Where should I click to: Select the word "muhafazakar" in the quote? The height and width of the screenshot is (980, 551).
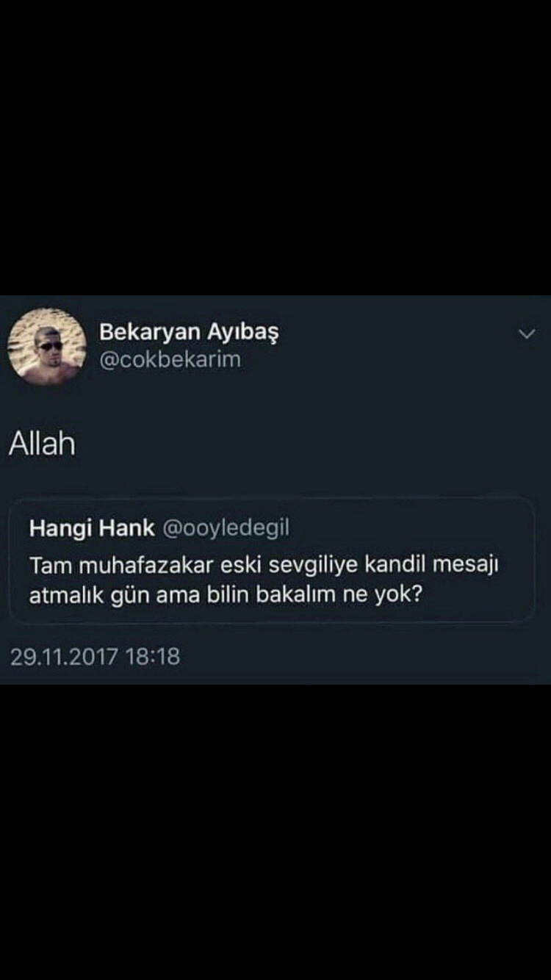pyautogui.click(x=140, y=566)
